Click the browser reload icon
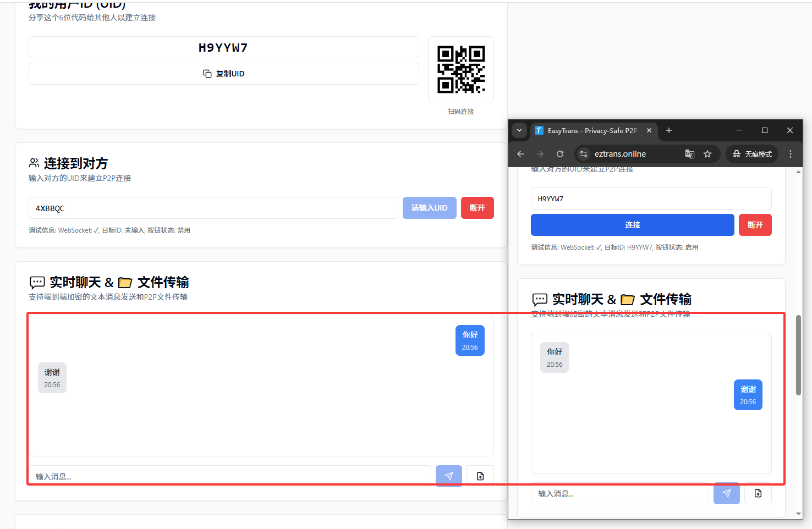Image resolution: width=812 pixels, height=529 pixels. 559,154
